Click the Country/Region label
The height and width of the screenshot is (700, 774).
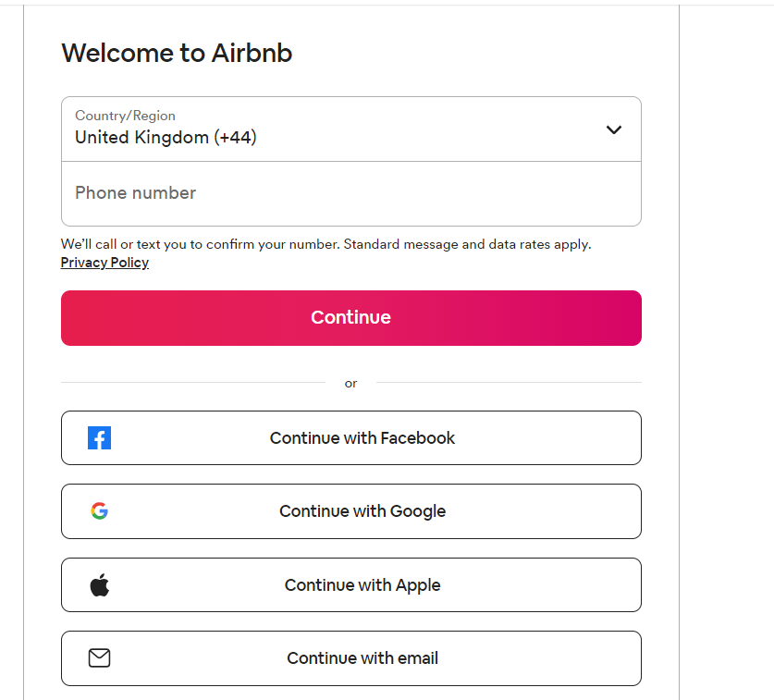click(x=125, y=116)
